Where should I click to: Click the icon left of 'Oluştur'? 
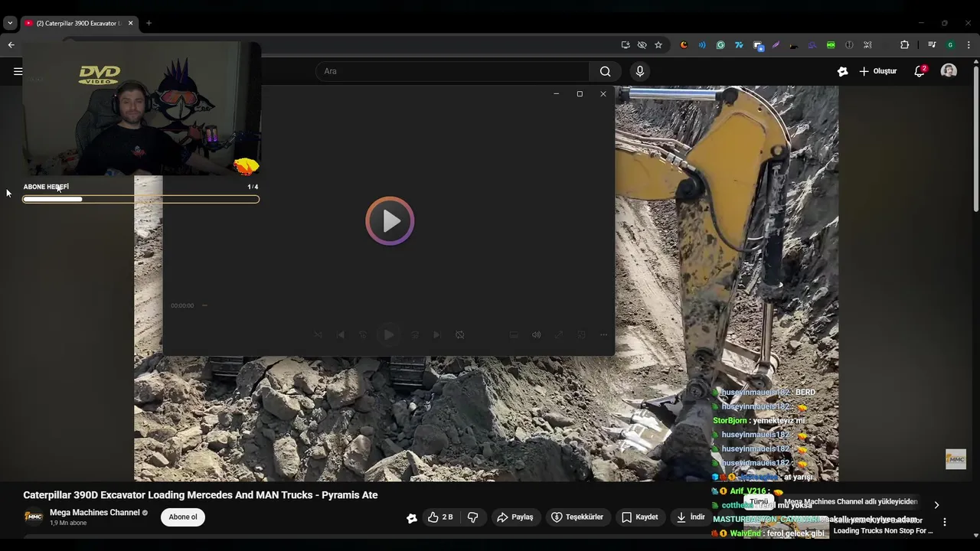pos(843,71)
